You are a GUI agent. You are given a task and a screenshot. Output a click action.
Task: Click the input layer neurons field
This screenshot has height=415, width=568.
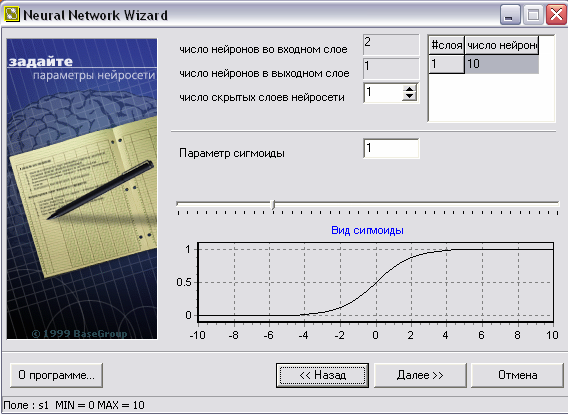click(391, 45)
